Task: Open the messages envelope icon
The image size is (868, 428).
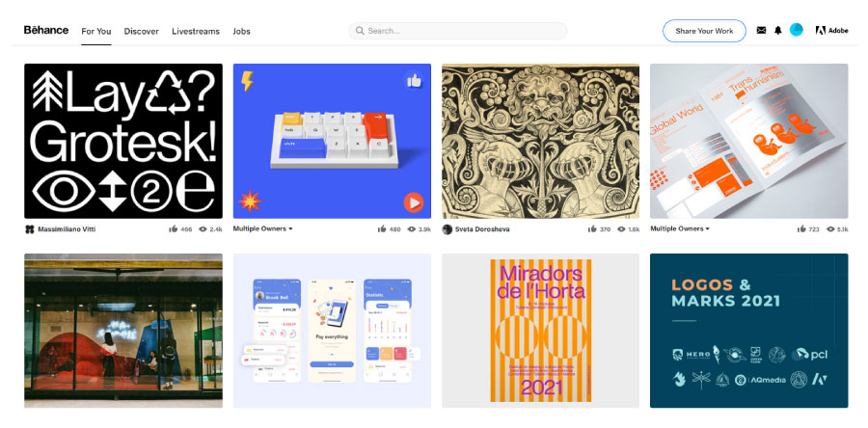Action: (761, 31)
